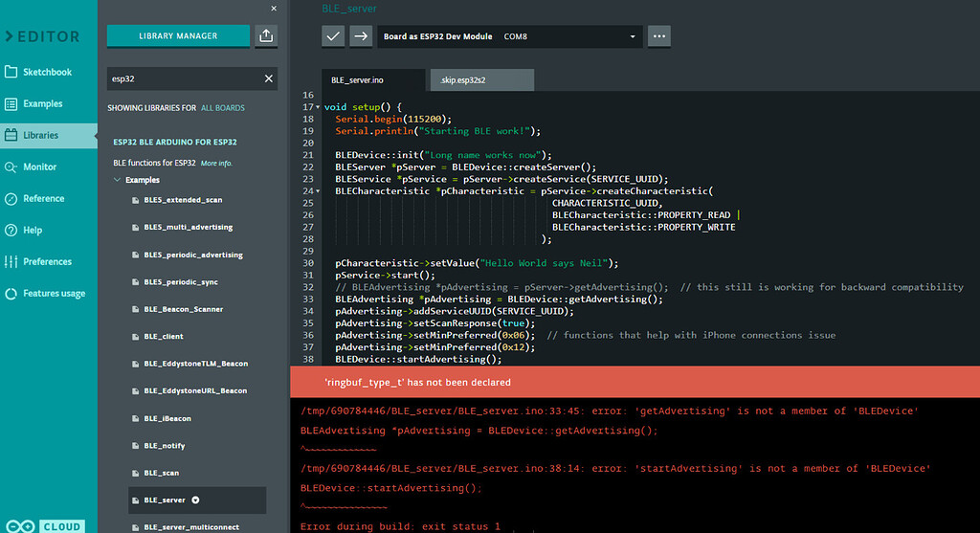Open the BLE_client example
Viewport: 980px width, 533px height.
(x=163, y=337)
